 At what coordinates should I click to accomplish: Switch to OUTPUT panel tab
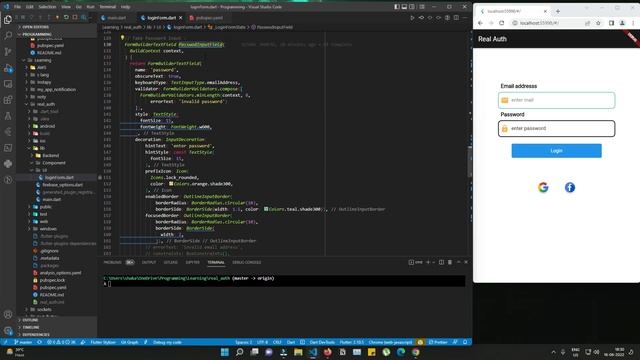pos(149,262)
